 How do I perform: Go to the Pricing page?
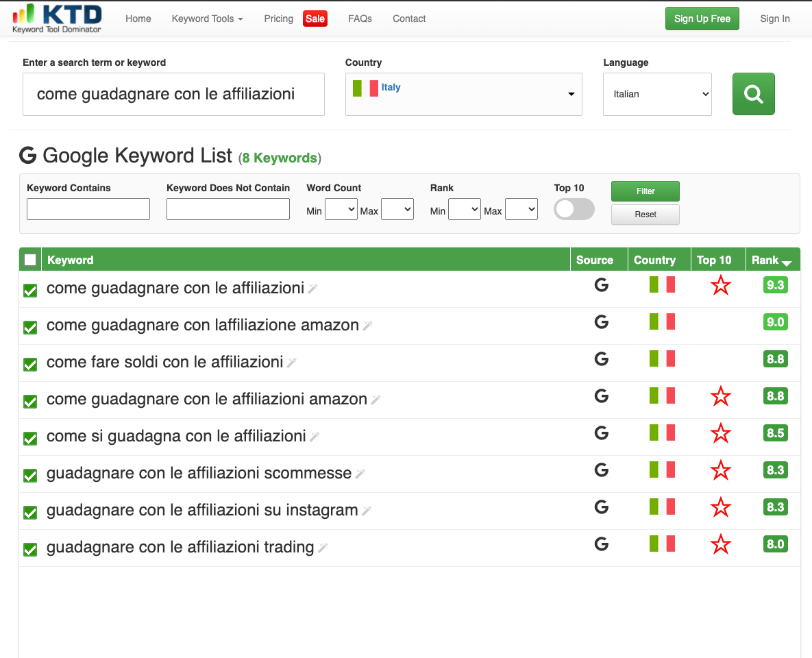point(279,19)
